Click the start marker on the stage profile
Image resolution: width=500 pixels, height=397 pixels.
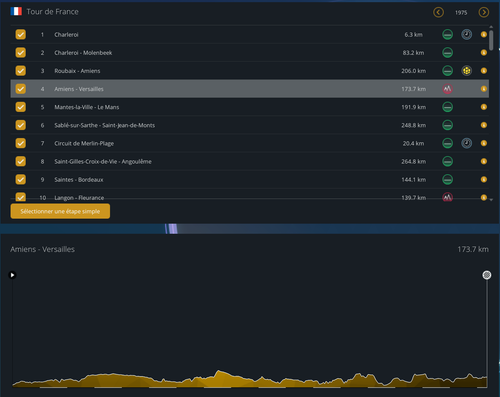12,275
